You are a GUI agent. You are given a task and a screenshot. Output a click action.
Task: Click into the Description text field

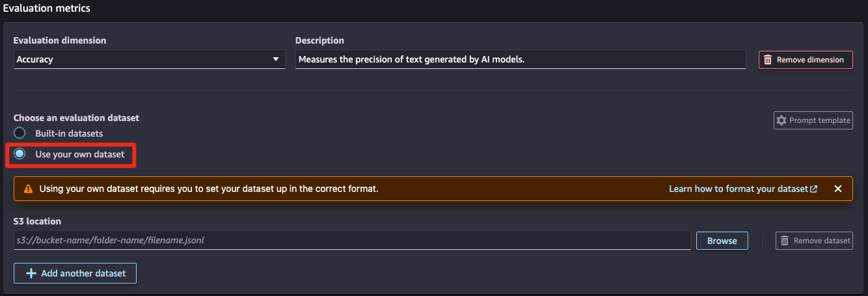point(521,59)
